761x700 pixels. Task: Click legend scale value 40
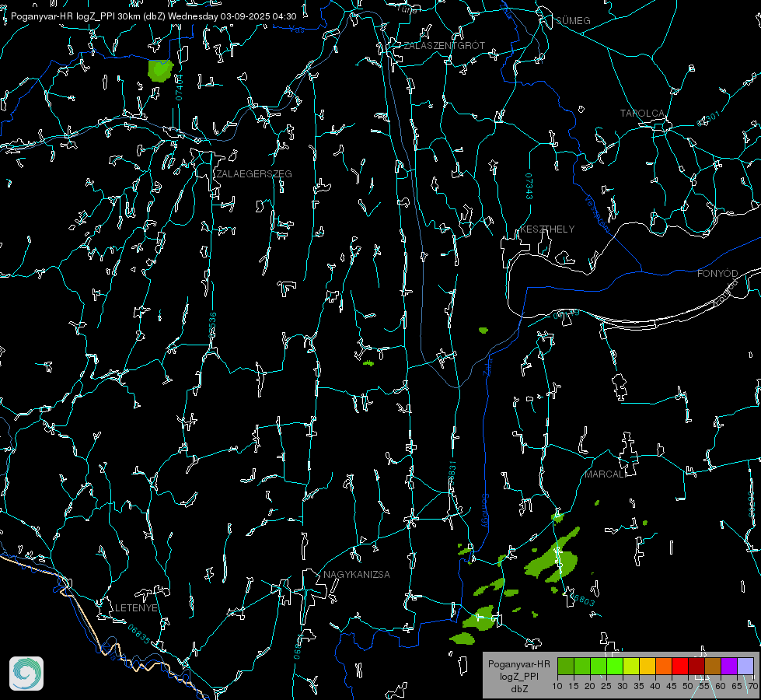pyautogui.click(x=655, y=686)
